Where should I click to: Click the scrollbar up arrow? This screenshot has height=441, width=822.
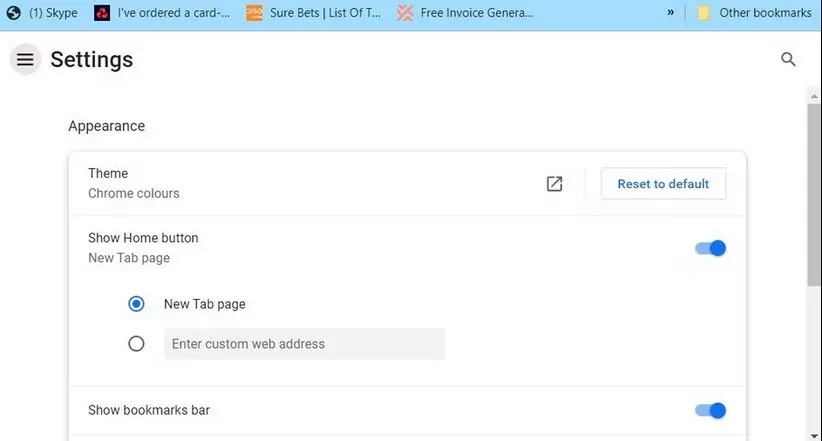pyautogui.click(x=814, y=92)
